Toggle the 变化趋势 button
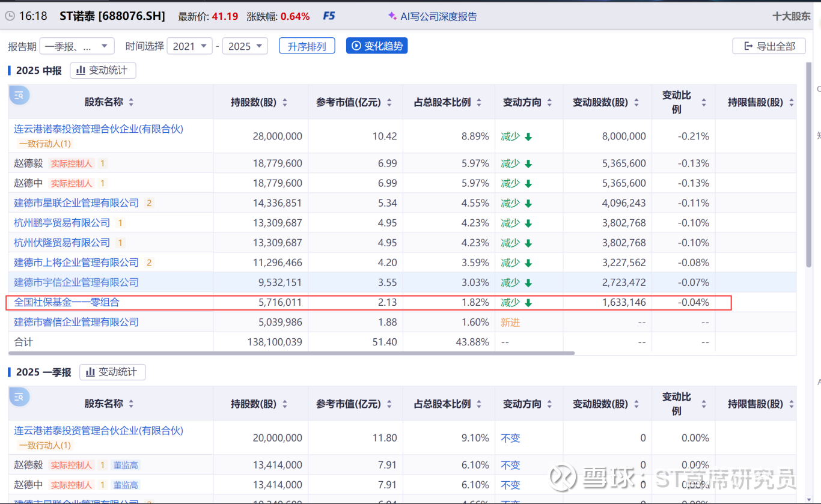This screenshot has height=504, width=821. 377,46
